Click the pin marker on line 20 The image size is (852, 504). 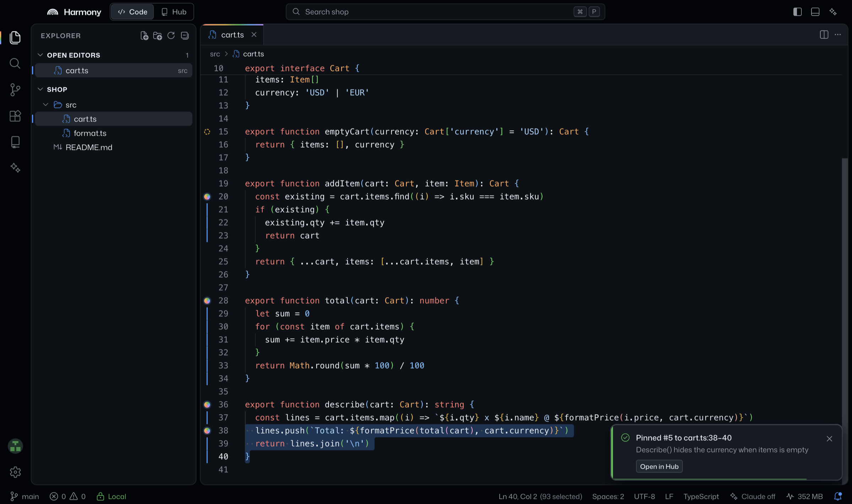(x=207, y=197)
